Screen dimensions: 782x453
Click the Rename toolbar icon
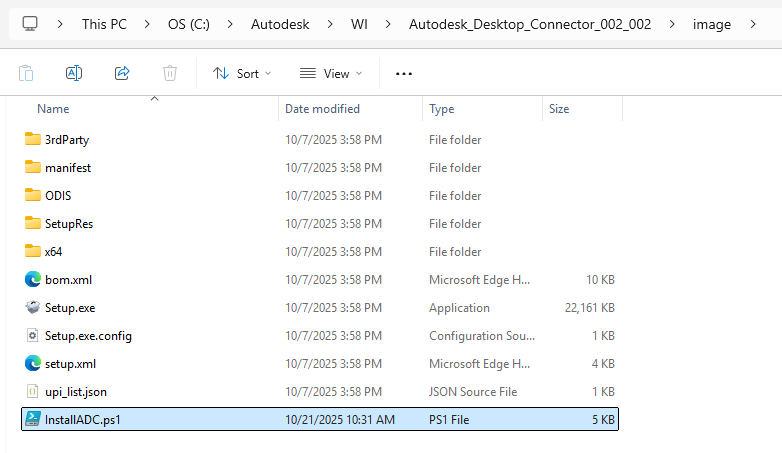(x=74, y=73)
